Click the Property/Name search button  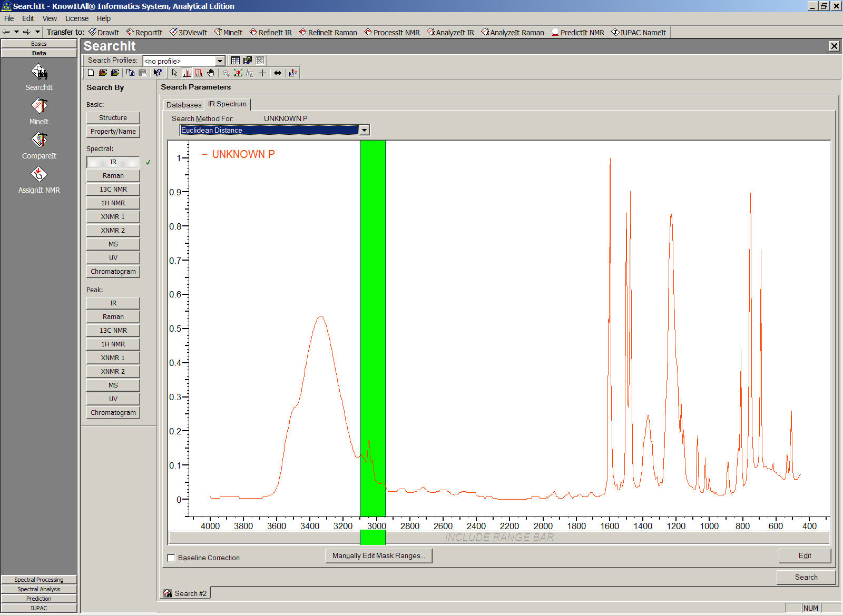pos(113,132)
